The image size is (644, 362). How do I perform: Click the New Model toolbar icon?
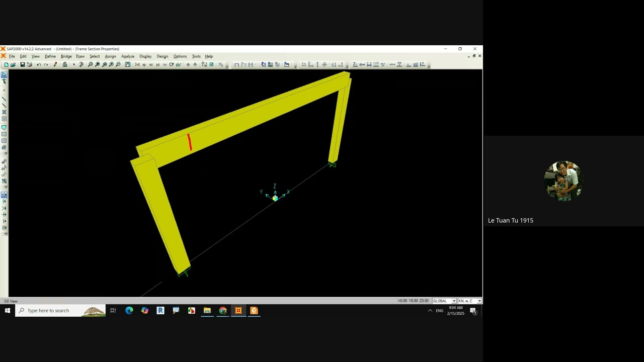[6, 64]
